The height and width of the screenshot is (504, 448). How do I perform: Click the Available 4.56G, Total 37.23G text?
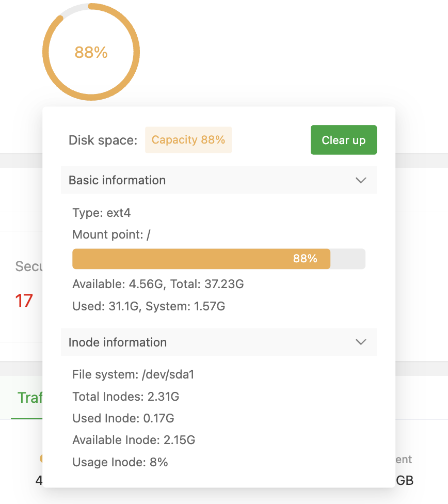point(158,284)
